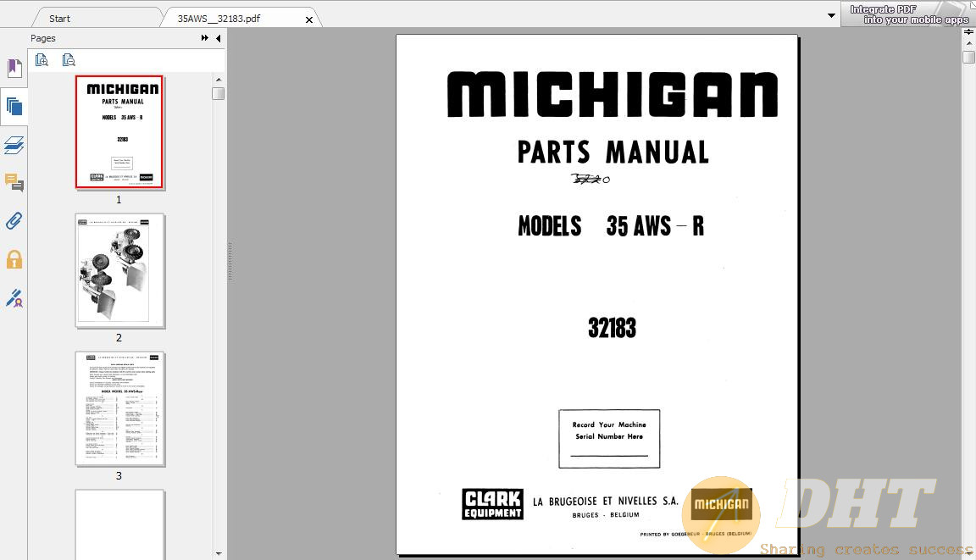Switch to the Start tab

point(60,19)
